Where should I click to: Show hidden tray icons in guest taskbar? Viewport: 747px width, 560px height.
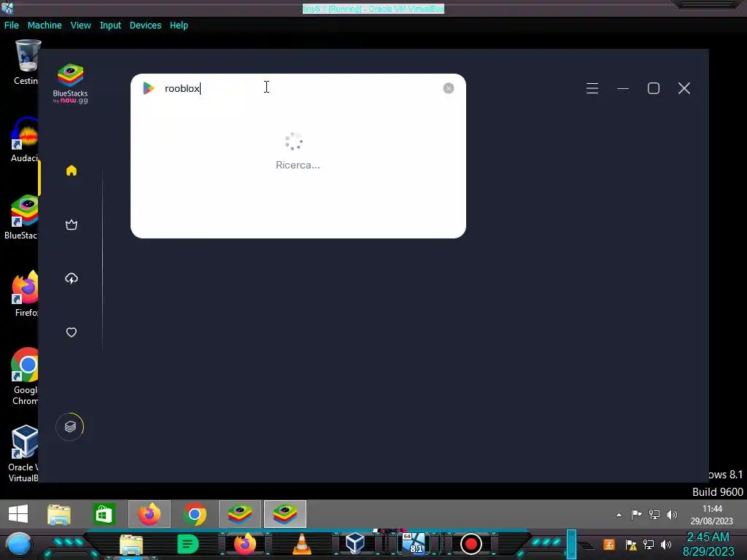click(619, 515)
